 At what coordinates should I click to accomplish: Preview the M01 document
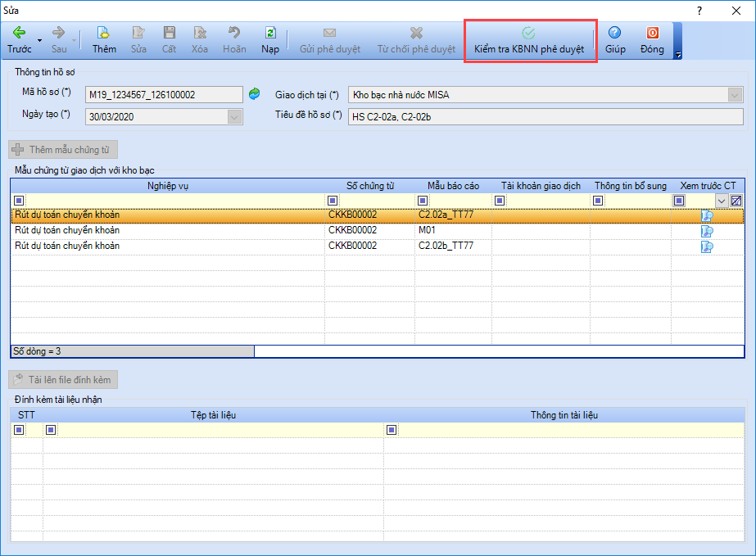[x=708, y=231]
